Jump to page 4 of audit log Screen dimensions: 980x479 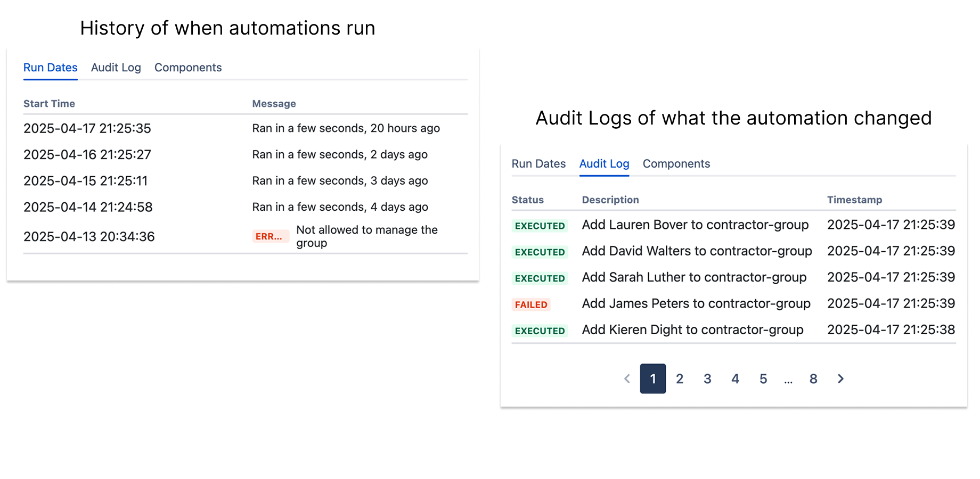pyautogui.click(x=735, y=378)
